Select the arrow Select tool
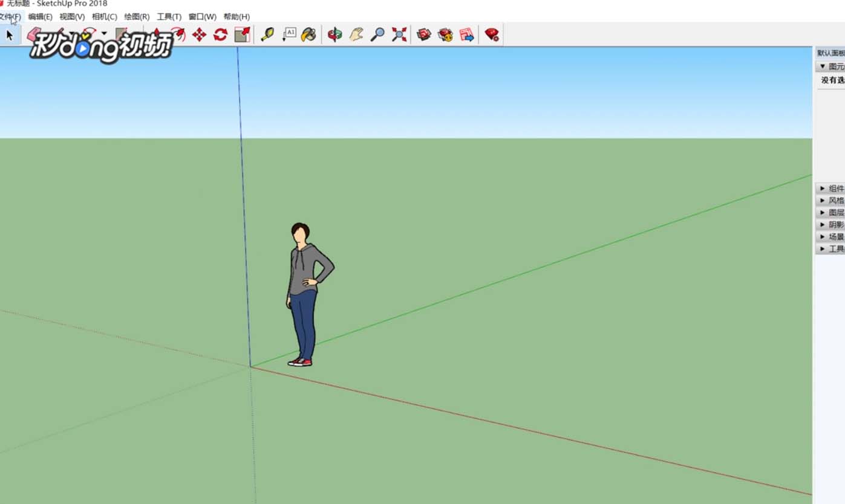845x504 pixels. click(10, 35)
